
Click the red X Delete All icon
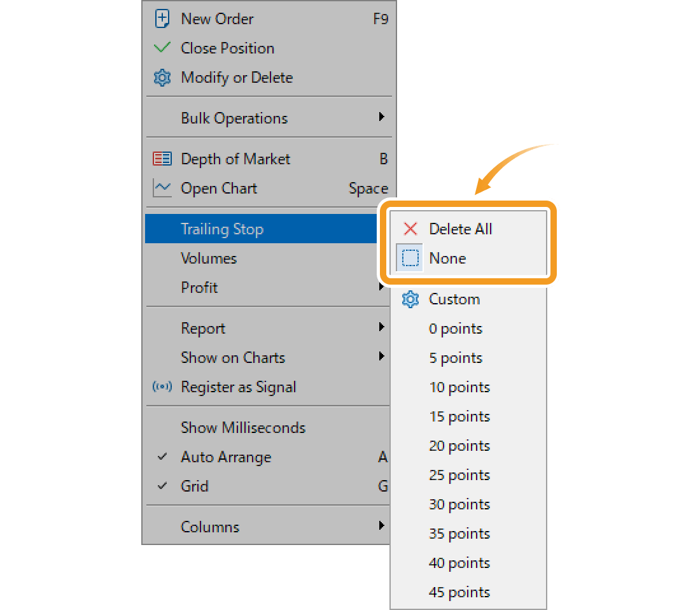[x=410, y=229]
